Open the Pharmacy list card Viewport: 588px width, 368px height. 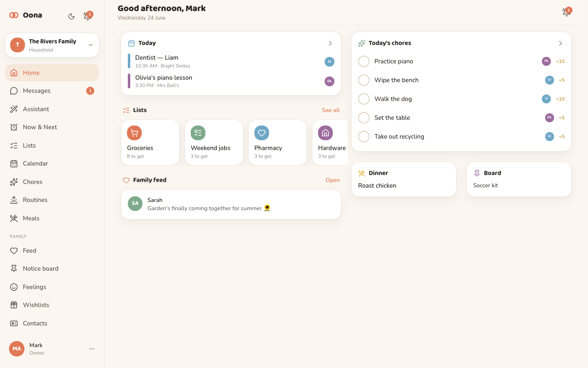tap(278, 143)
